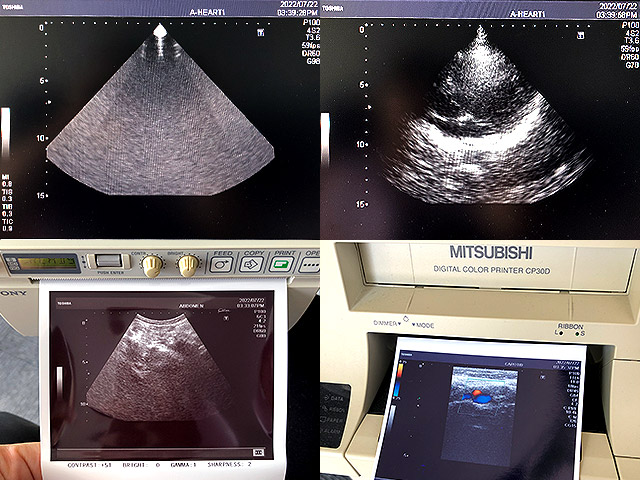This screenshot has height=480, width=640.
Task: Click the G78 gain value
Action: (632, 64)
